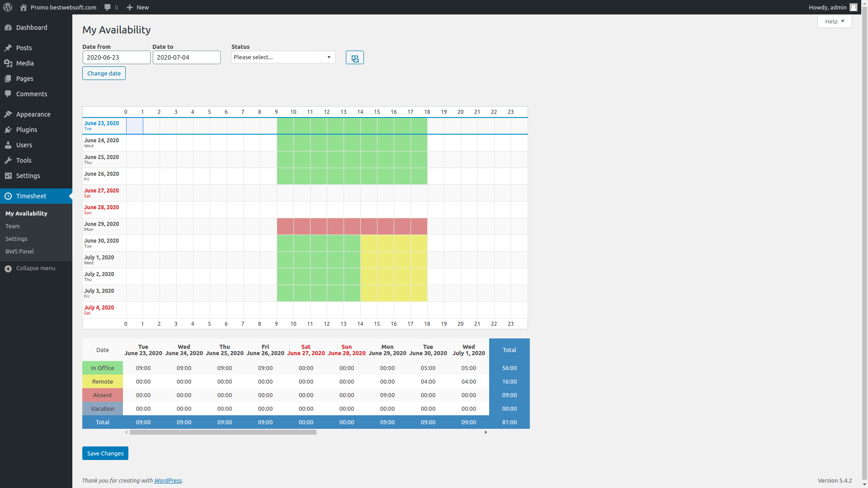The image size is (868, 488).
Task: Open the Media library icon
Action: coord(8,63)
